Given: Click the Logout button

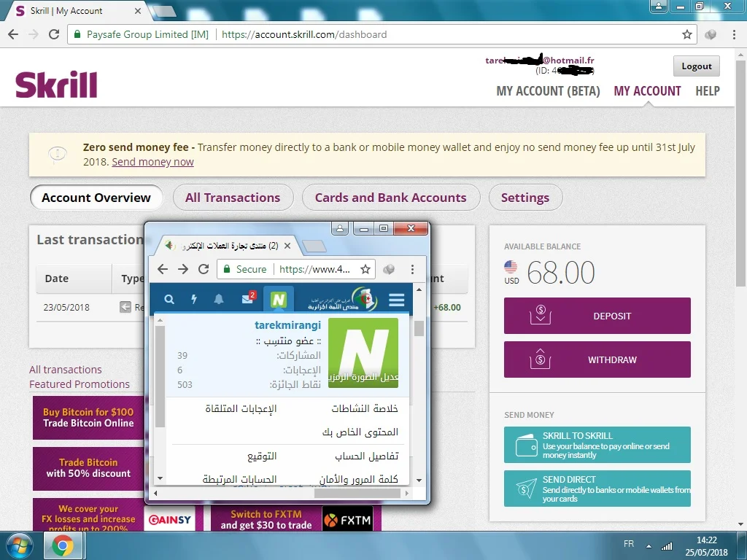Looking at the screenshot, I should coord(696,66).
